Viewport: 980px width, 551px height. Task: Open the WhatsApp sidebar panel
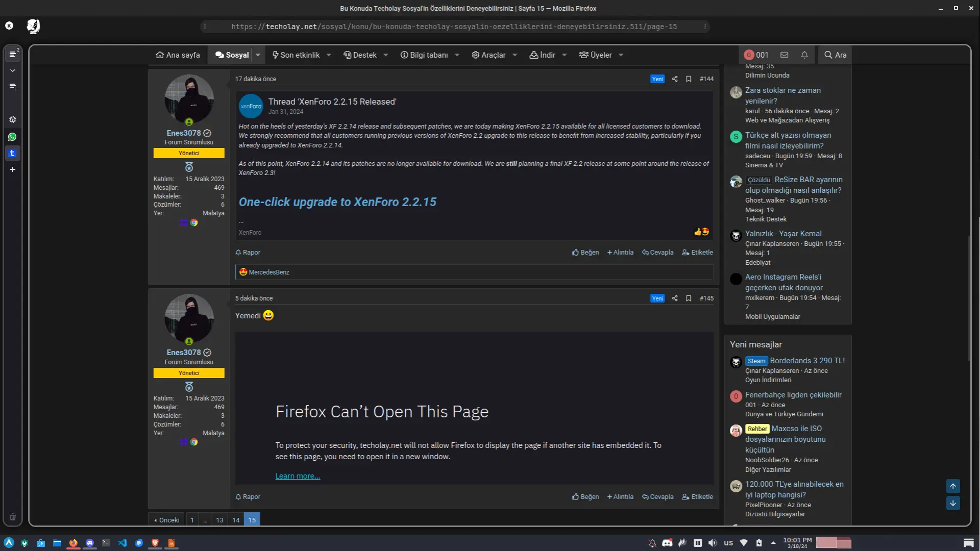(x=13, y=137)
